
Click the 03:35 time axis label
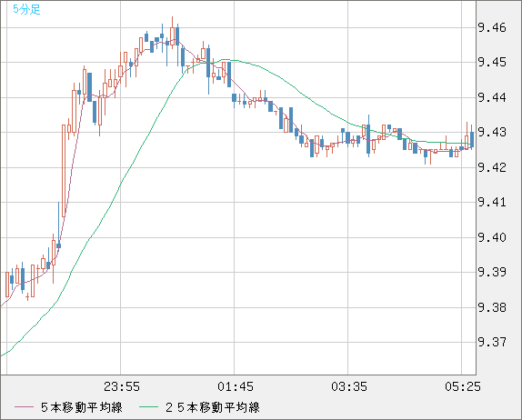coord(349,386)
